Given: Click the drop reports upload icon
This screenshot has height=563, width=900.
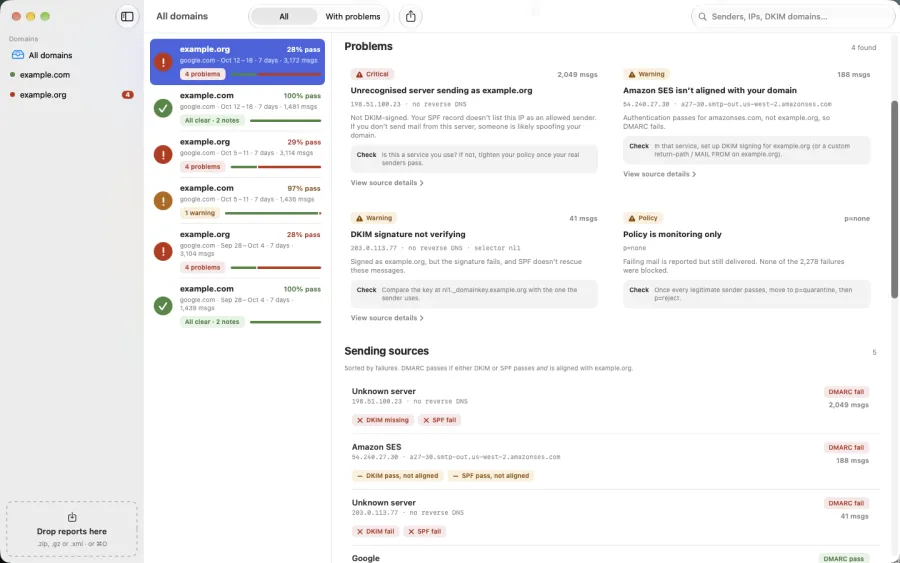Looking at the screenshot, I should coord(72,517).
